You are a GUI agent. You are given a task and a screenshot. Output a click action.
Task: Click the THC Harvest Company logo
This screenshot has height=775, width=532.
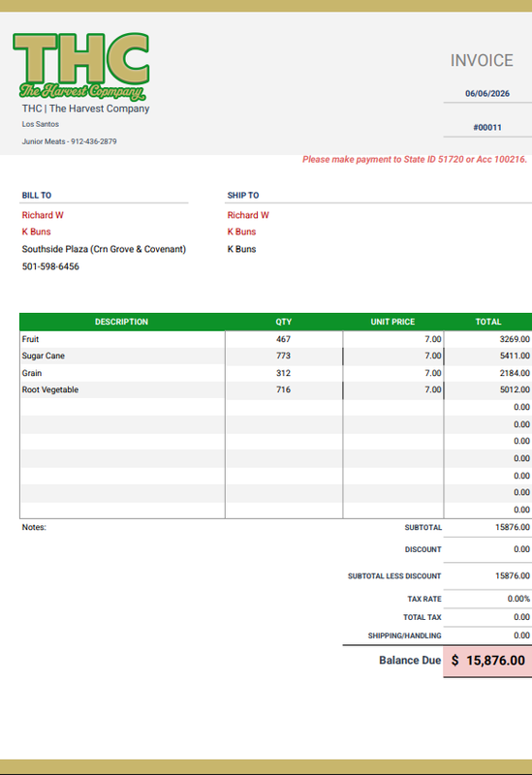81,66
